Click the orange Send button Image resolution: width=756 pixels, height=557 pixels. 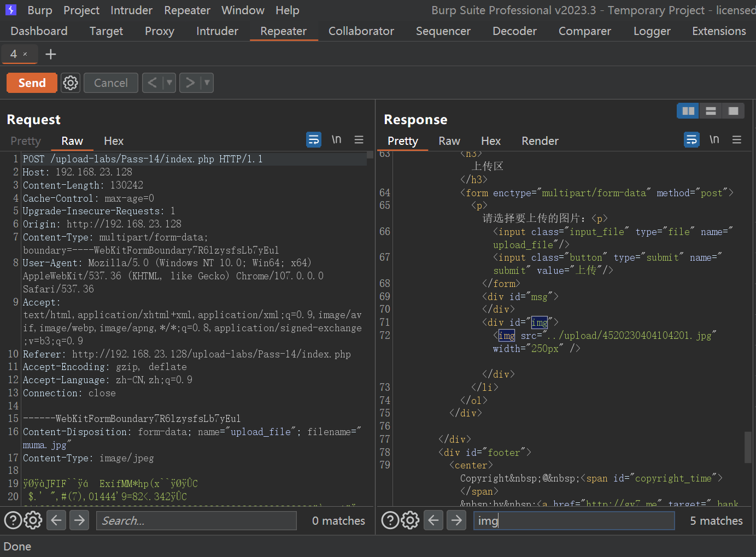click(x=32, y=83)
